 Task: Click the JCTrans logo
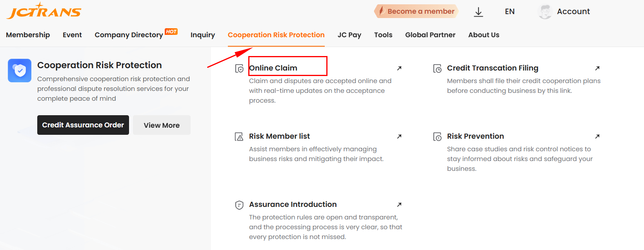click(x=44, y=11)
